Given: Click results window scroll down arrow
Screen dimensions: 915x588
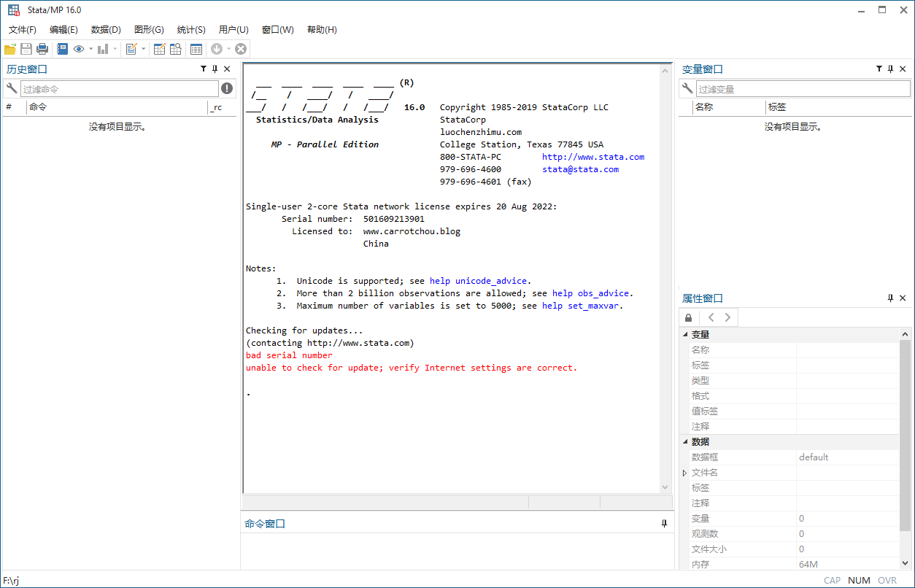Looking at the screenshot, I should coord(665,487).
